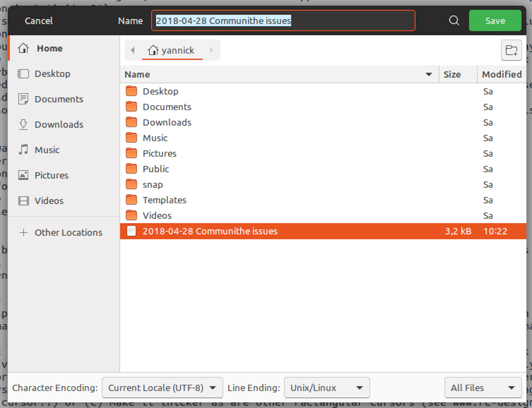The width and height of the screenshot is (532, 408).
Task: Open the Character Encoding dropdown
Action: click(162, 388)
